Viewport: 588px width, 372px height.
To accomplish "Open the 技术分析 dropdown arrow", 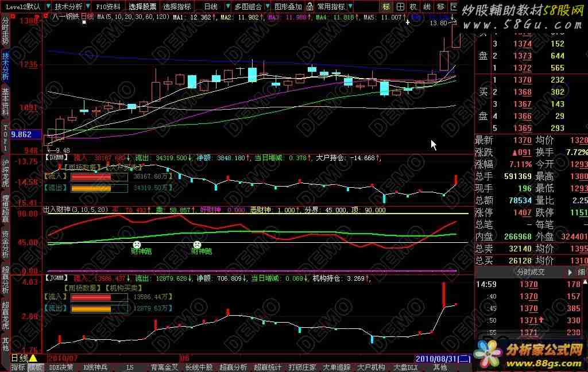I will [x=88, y=6].
